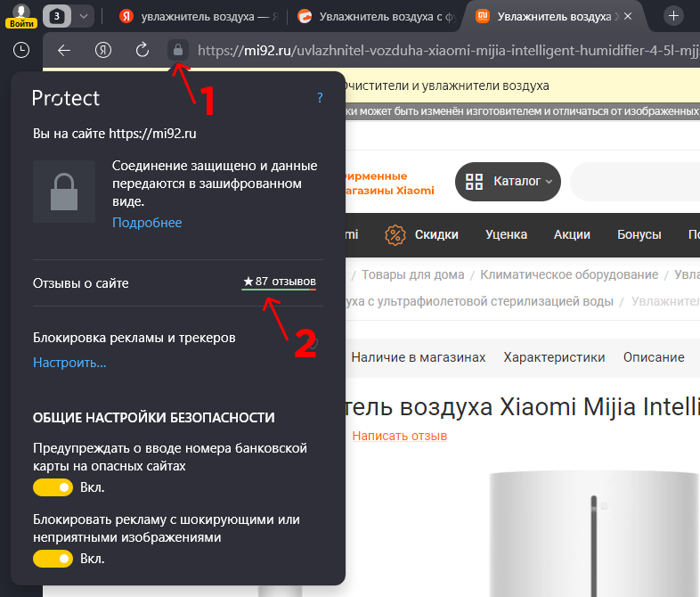Image resolution: width=700 pixels, height=597 pixels.
Task: Click Подробнее link about secure connection
Action: [147, 223]
